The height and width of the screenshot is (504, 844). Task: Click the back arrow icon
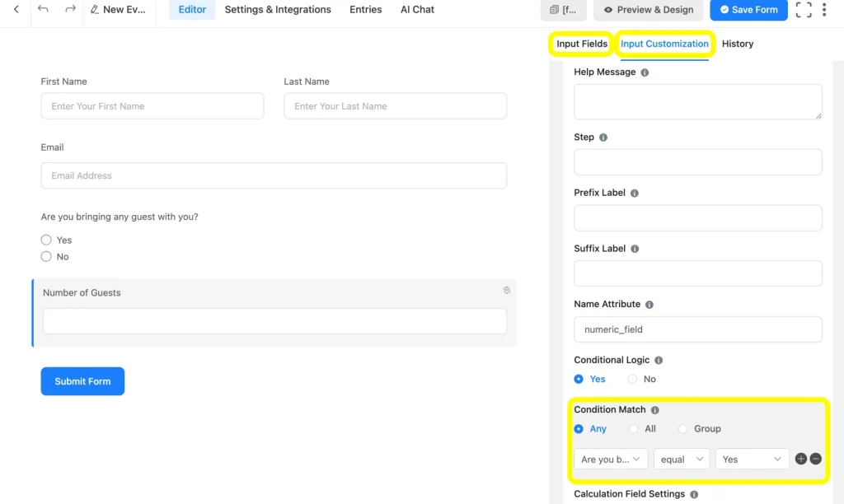(16, 9)
